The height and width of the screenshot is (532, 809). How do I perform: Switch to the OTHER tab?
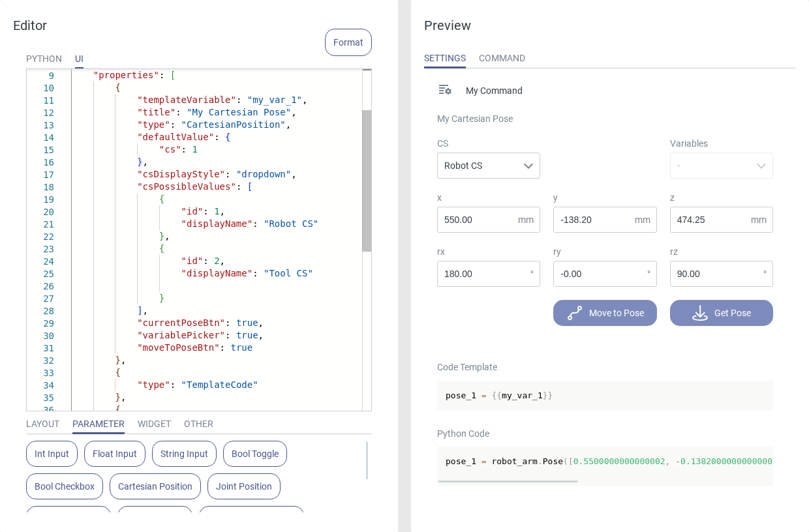pos(198,424)
